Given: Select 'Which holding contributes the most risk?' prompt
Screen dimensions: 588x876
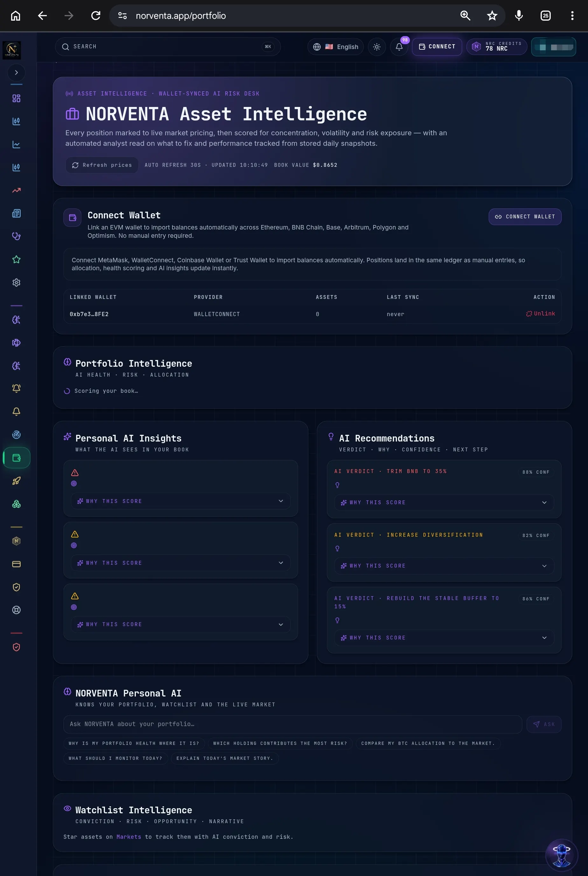Looking at the screenshot, I should pos(280,743).
